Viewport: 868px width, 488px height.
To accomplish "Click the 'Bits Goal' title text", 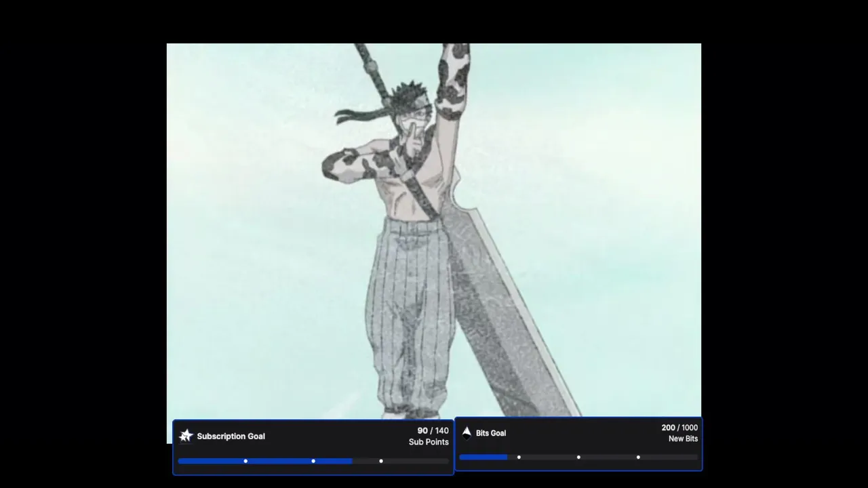I will (x=491, y=433).
